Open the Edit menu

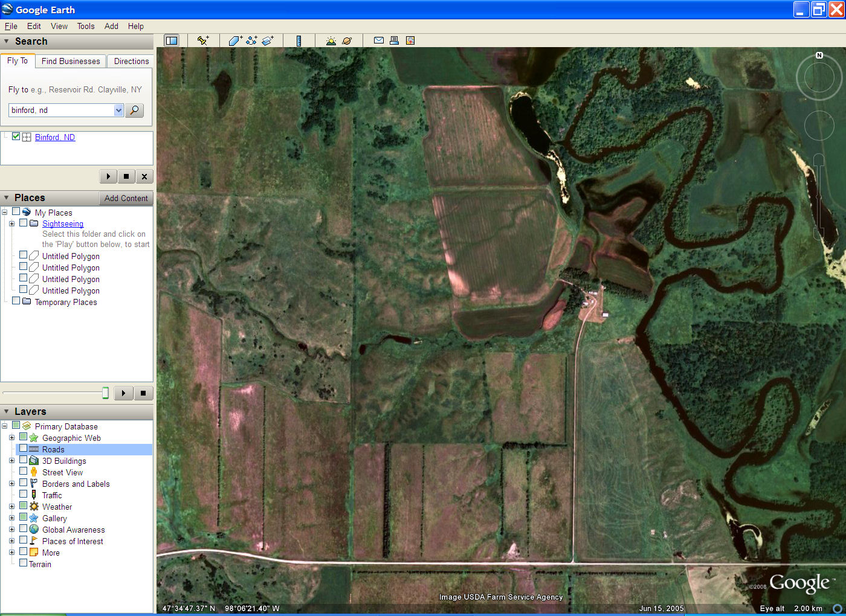(34, 26)
